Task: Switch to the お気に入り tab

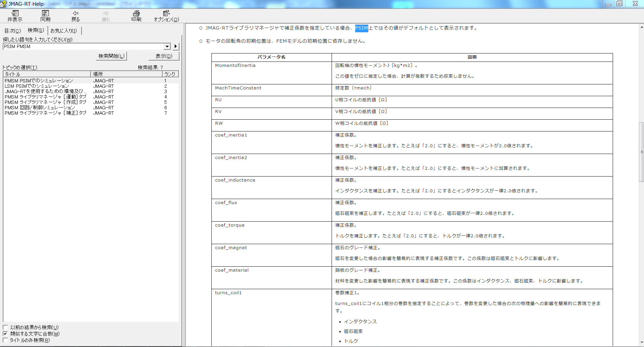Action: point(64,31)
